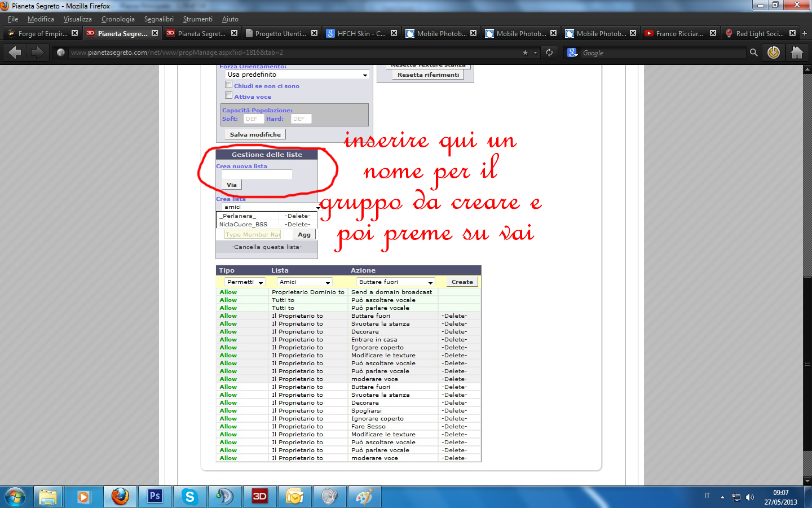Click '-Cancella questa lista-' link
Viewport: 812px width, 508px height.
(266, 247)
